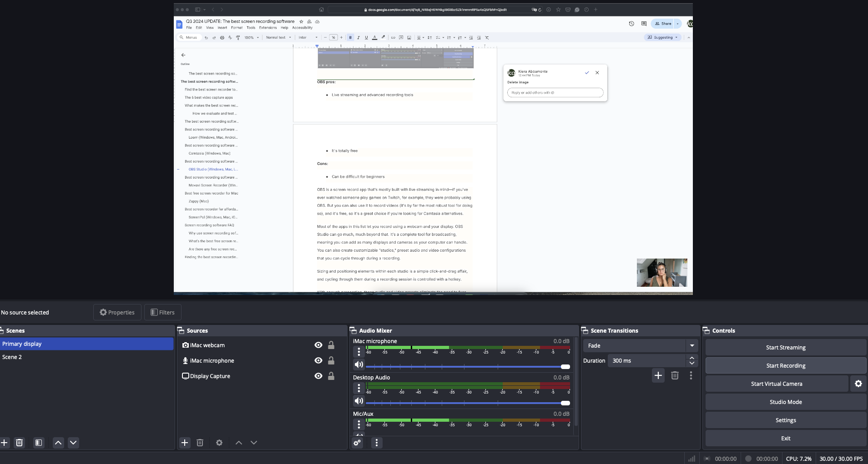Image resolution: width=868 pixels, height=464 pixels.
Task: Remove selected scene with the Scenes trash icon
Action: pyautogui.click(x=19, y=443)
